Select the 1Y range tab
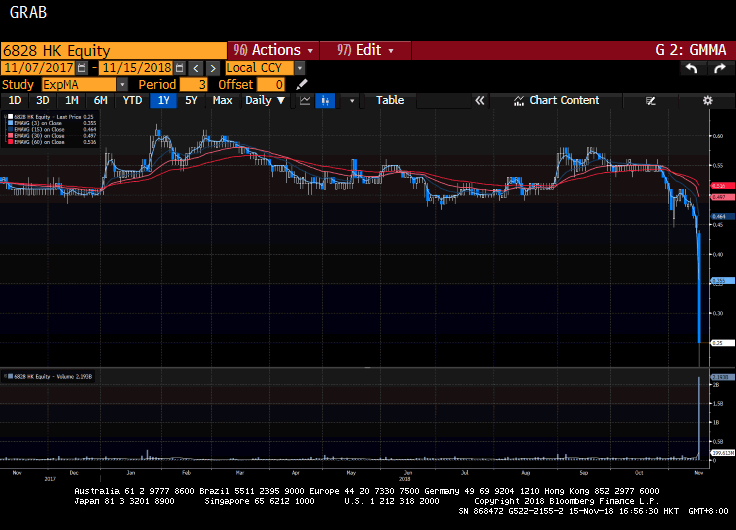This screenshot has width=736, height=530. 163,100
